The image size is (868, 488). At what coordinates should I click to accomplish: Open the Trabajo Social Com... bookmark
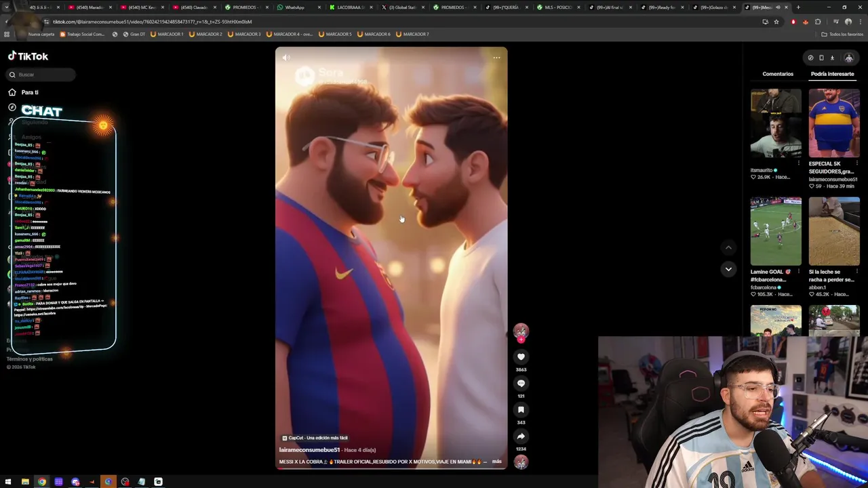click(x=82, y=34)
